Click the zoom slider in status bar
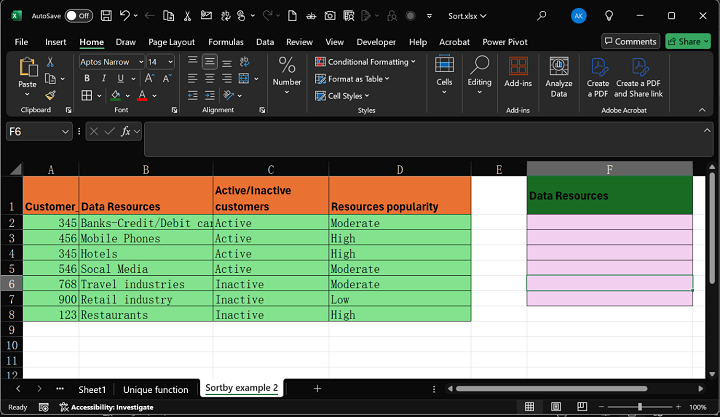The image size is (720, 417). (x=640, y=407)
